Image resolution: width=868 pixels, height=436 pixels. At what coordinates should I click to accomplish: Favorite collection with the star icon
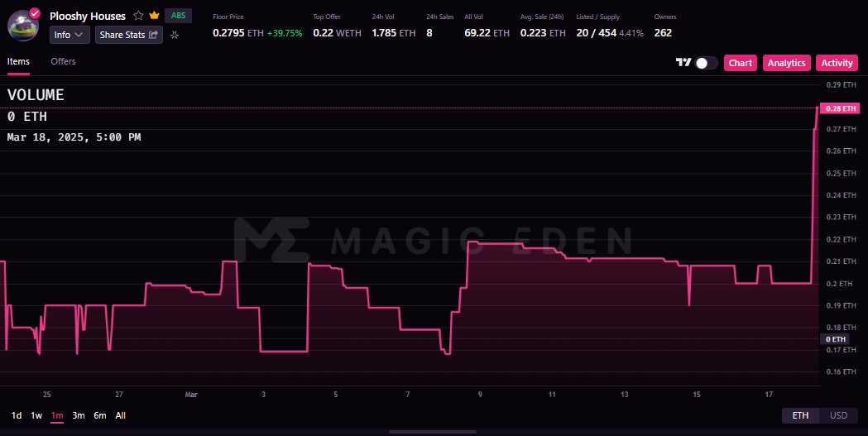click(138, 16)
